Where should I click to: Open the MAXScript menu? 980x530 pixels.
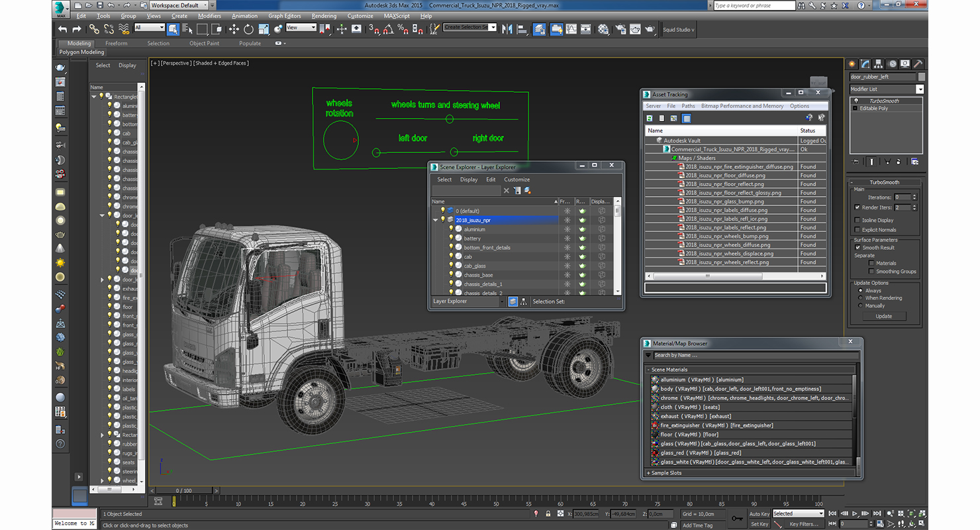(x=397, y=16)
